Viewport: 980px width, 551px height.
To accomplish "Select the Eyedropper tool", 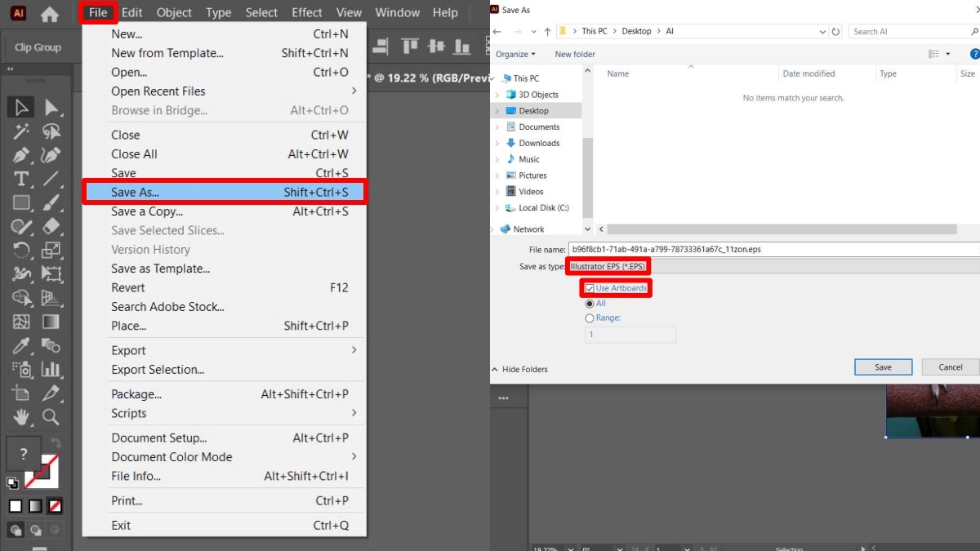I will click(x=21, y=345).
